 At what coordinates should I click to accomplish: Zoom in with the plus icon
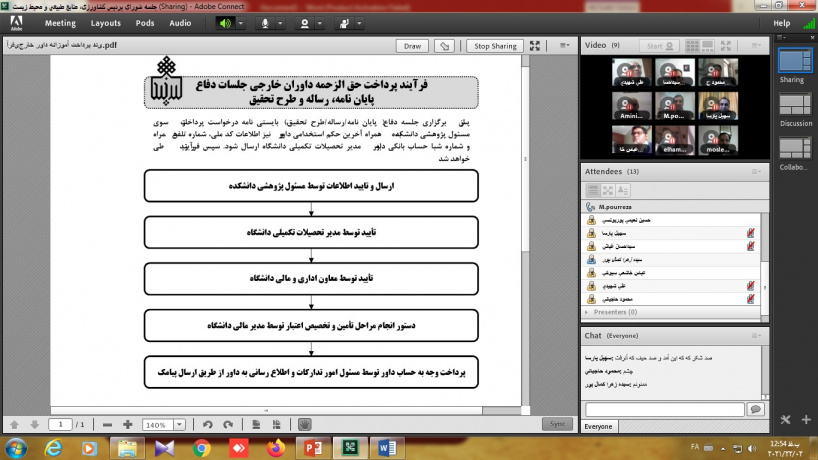coord(128,424)
